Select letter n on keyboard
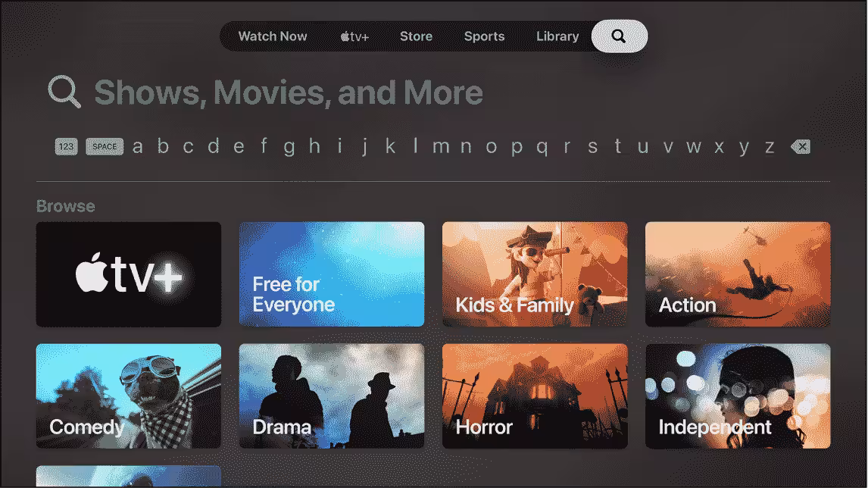The width and height of the screenshot is (868, 488). click(x=466, y=147)
